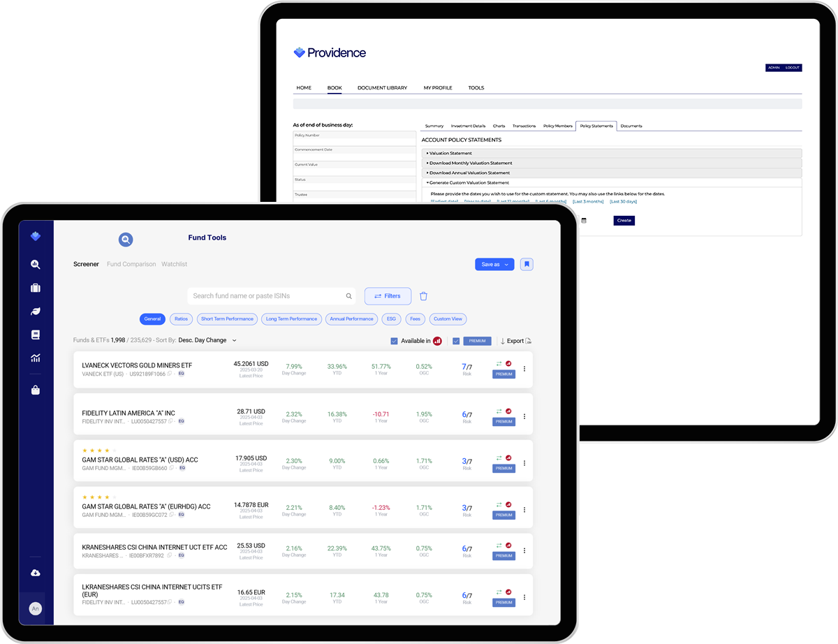Click the round Fund Tools search icon
Image resolution: width=838 pixels, height=644 pixels.
126,240
